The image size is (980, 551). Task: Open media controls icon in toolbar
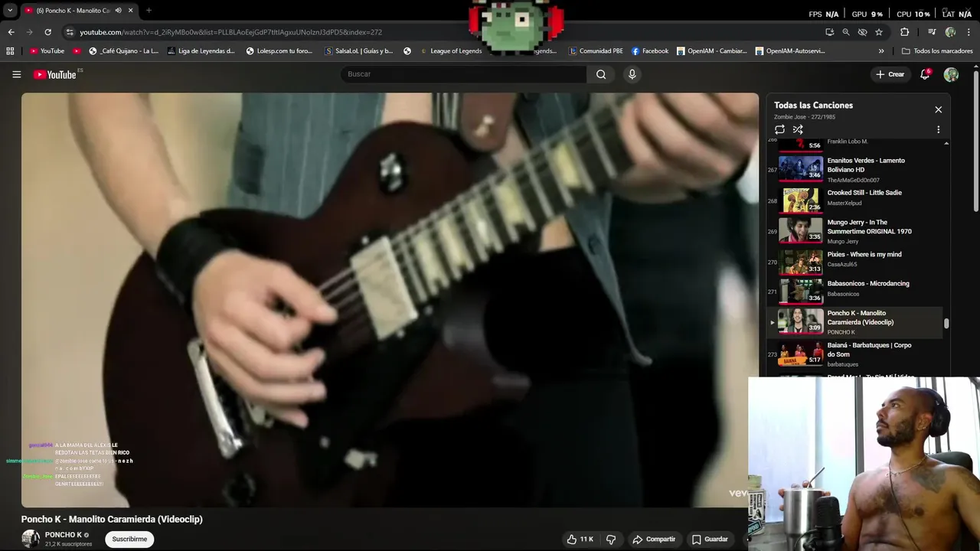[x=932, y=32]
